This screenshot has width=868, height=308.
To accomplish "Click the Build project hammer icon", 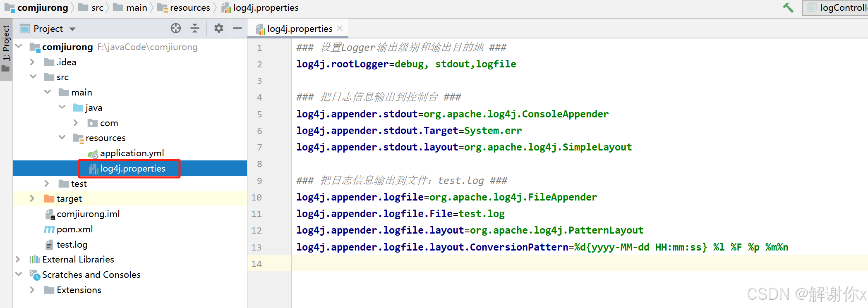I will [x=788, y=7].
